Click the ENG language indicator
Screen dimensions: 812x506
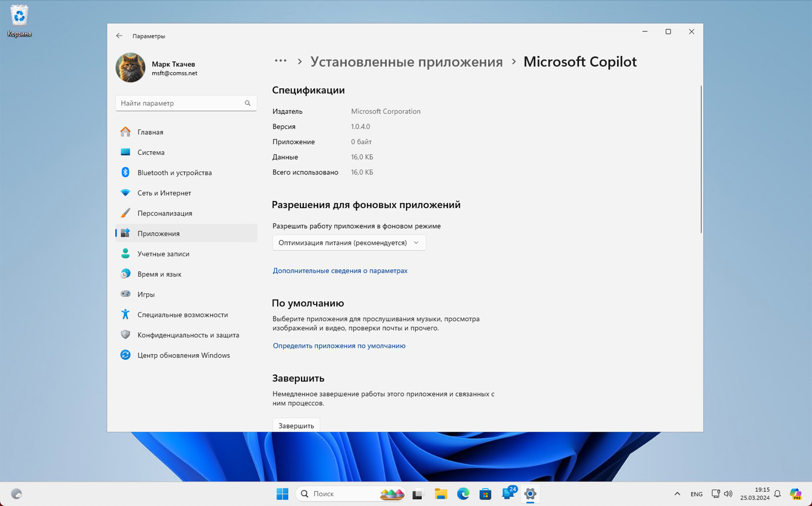point(697,494)
